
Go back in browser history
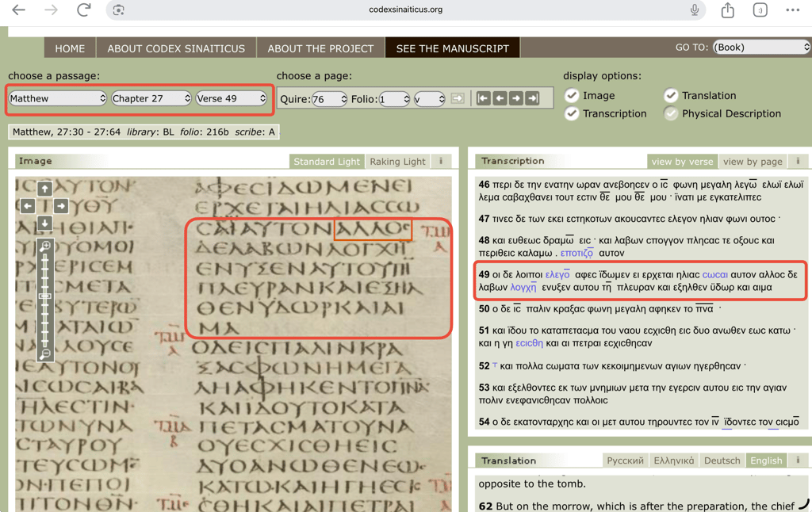coord(19,10)
